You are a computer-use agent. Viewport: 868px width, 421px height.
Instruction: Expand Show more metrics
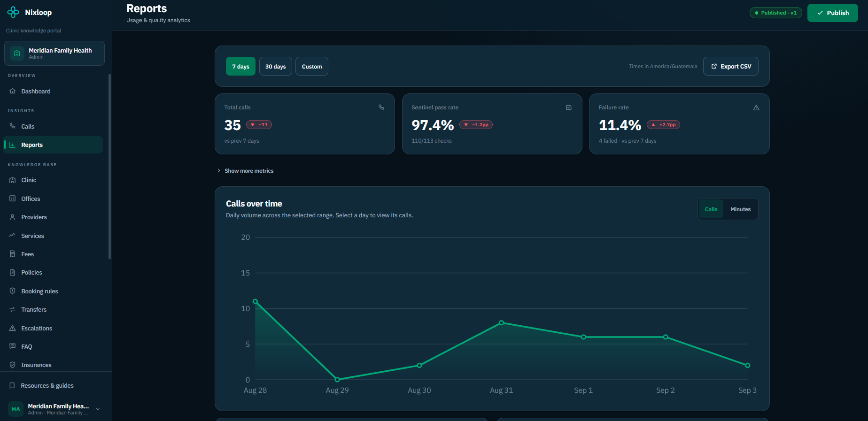(245, 171)
